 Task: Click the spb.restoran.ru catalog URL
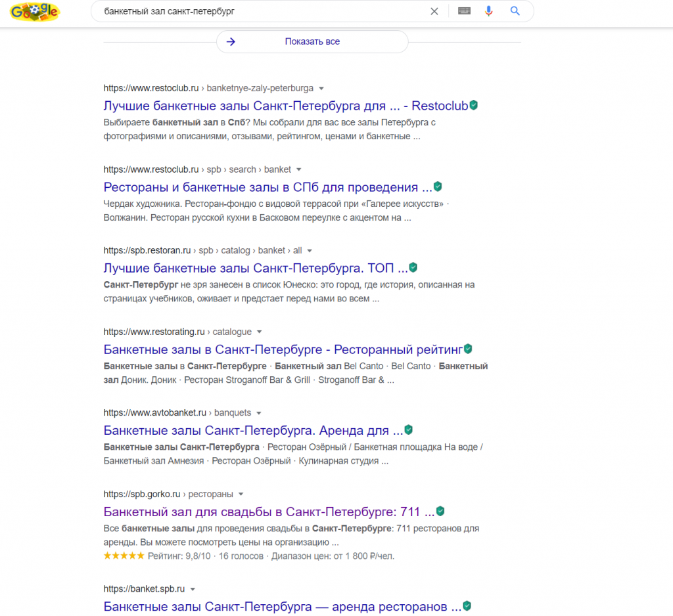202,250
